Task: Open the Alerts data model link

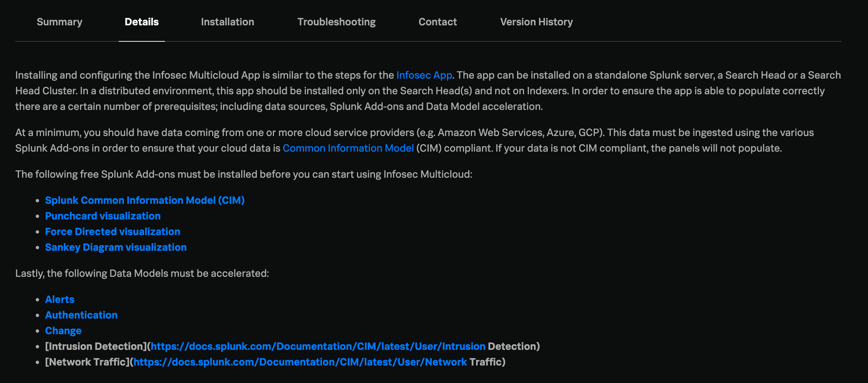Action: click(60, 300)
